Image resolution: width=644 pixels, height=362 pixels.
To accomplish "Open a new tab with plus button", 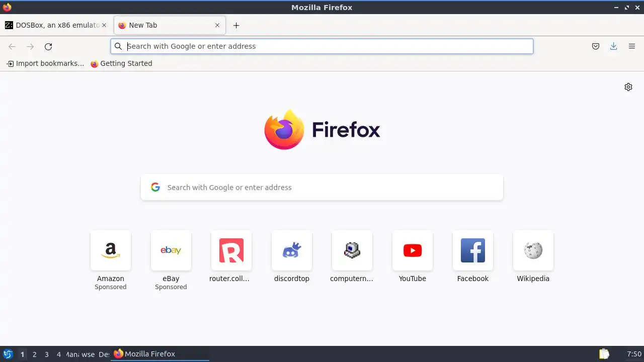I will pyautogui.click(x=236, y=25).
